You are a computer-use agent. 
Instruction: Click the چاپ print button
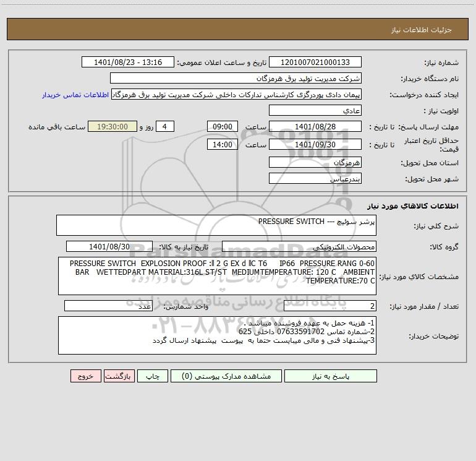(153, 376)
